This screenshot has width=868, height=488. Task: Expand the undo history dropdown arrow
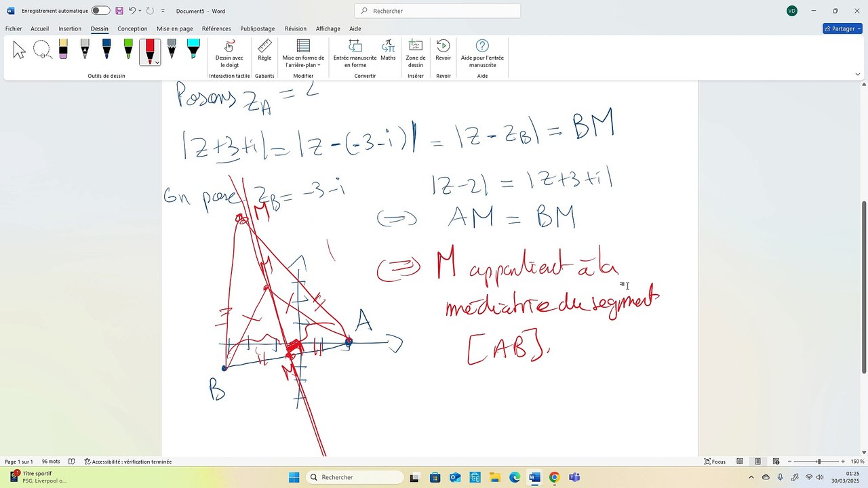click(140, 11)
